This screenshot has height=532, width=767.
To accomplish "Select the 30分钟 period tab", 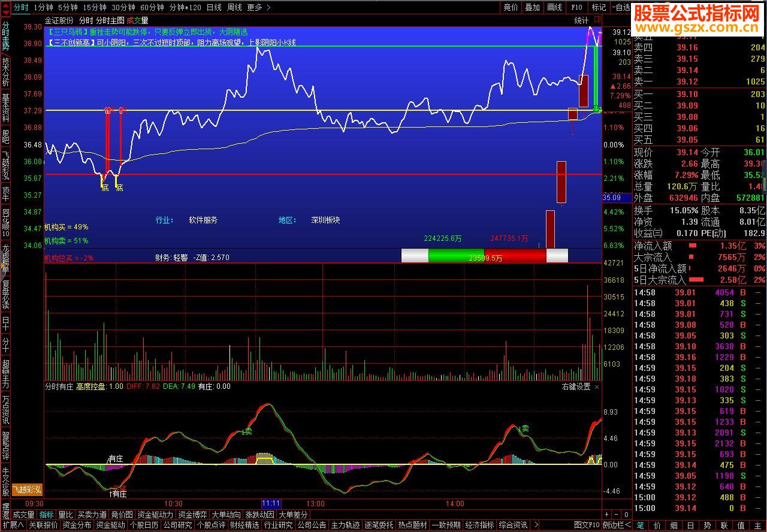I will click(123, 7).
